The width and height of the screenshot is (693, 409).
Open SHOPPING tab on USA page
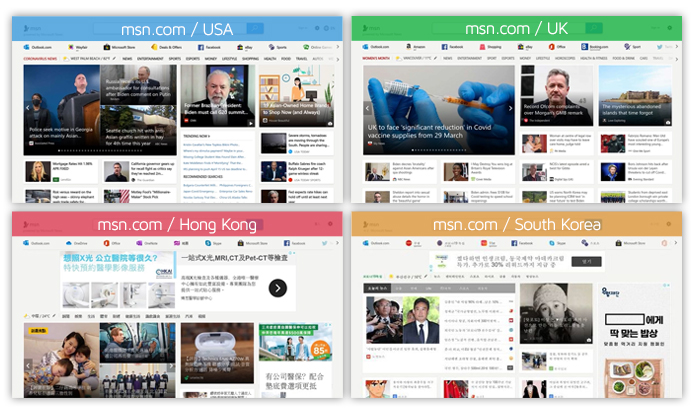point(250,58)
